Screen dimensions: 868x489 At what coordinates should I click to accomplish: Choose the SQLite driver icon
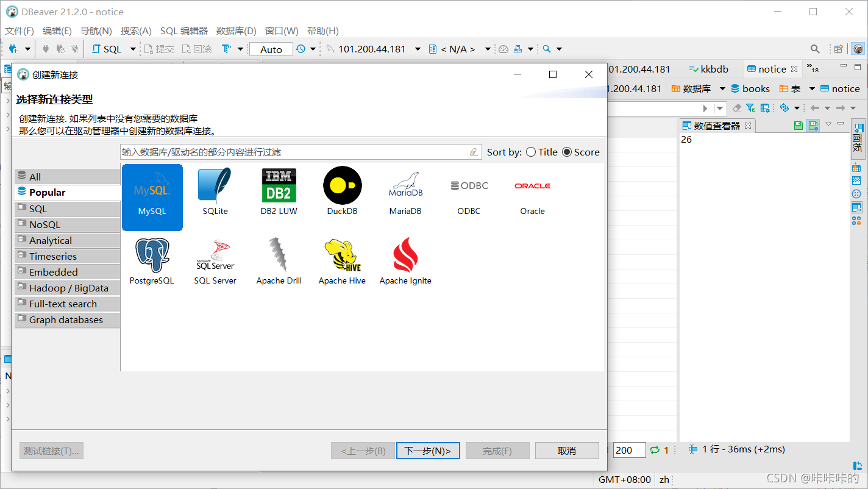click(215, 191)
